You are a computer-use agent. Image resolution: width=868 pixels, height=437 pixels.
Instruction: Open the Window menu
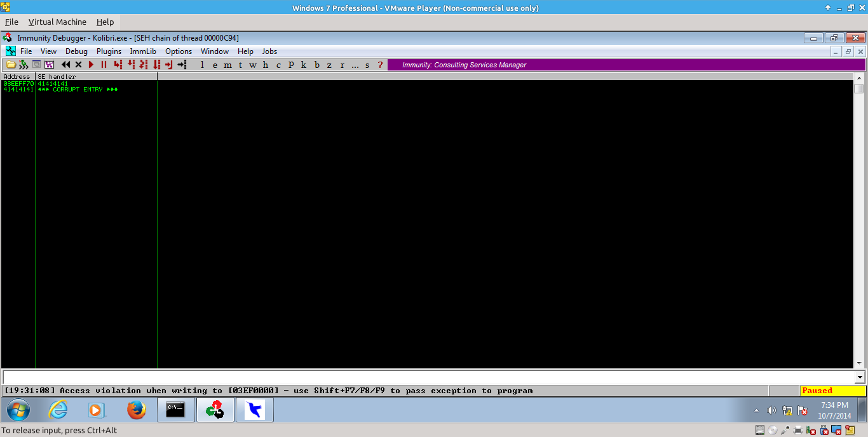point(215,51)
